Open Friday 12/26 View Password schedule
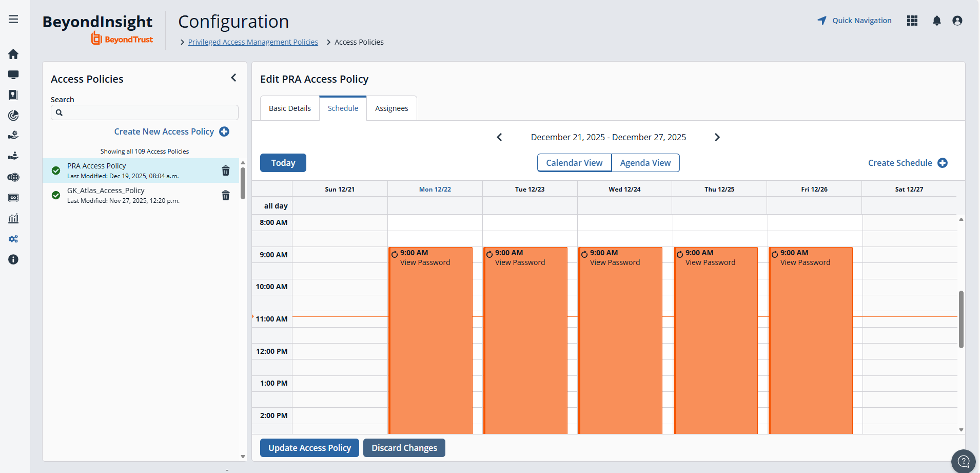 coord(811,340)
